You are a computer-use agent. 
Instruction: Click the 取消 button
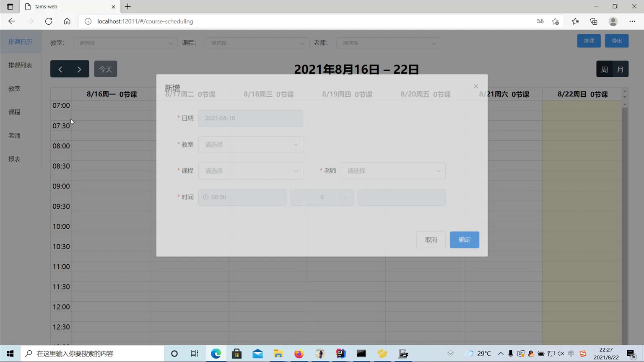[431, 240]
